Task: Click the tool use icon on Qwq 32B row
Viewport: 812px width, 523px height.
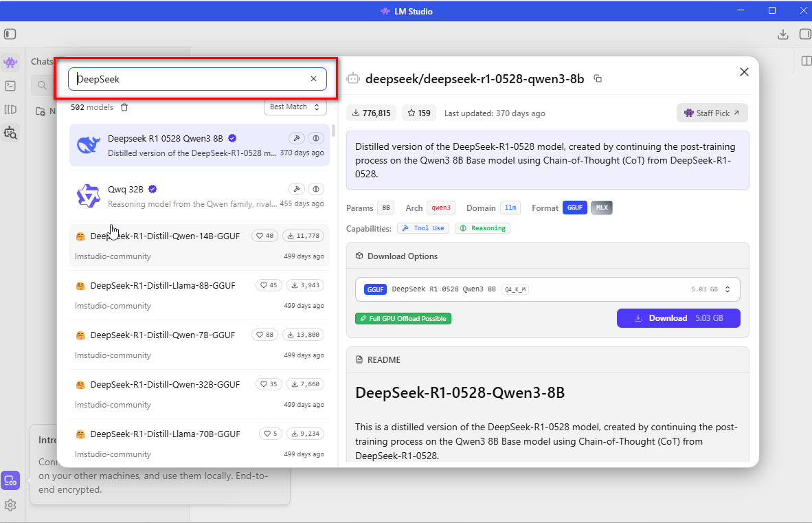Action: [x=297, y=189]
